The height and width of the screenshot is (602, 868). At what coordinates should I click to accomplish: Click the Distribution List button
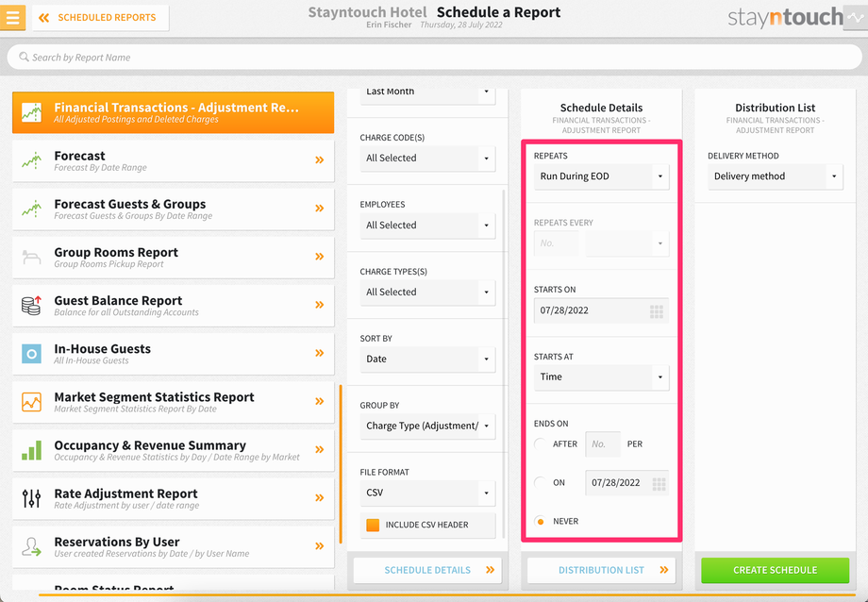point(601,571)
